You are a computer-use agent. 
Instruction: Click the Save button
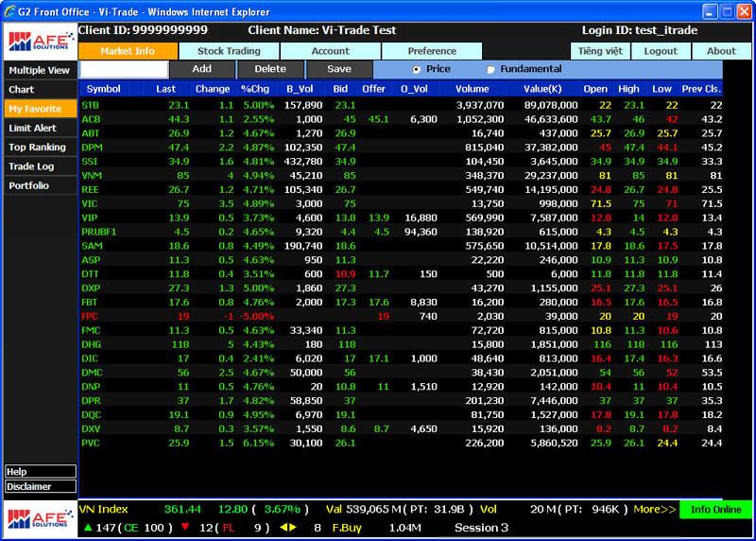[x=339, y=69]
